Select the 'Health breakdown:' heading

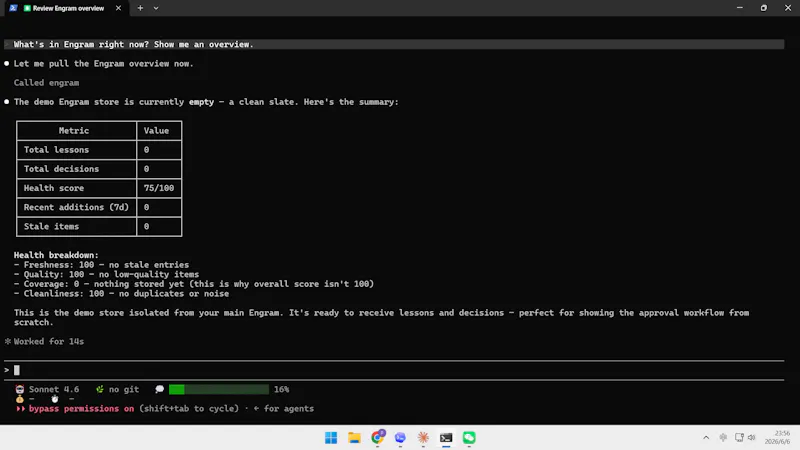tap(56, 255)
